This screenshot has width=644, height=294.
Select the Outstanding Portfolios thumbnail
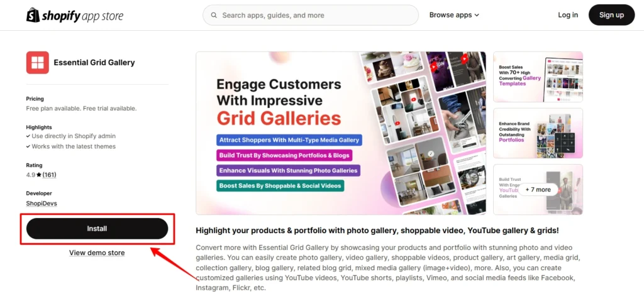pyautogui.click(x=538, y=133)
